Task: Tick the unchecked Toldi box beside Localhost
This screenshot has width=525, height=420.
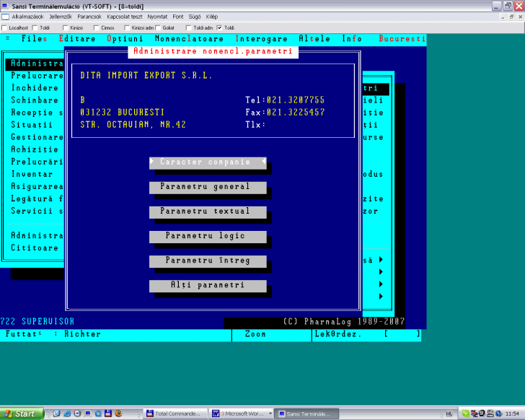Action: pyautogui.click(x=35, y=28)
